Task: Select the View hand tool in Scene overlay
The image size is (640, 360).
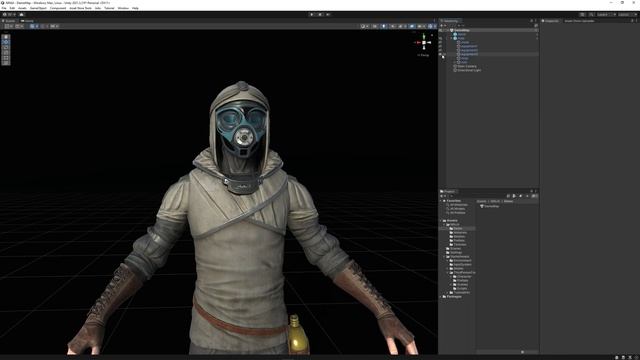Action: click(x=6, y=37)
